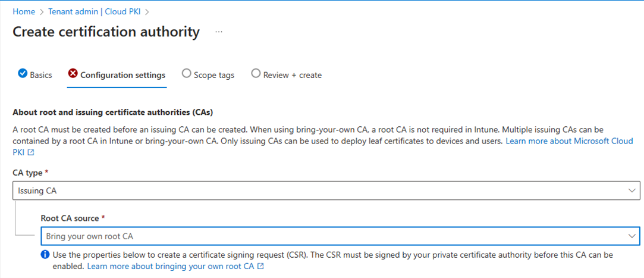Open the ellipsis menu next to page title
This screenshot has height=278, width=644.
(218, 32)
